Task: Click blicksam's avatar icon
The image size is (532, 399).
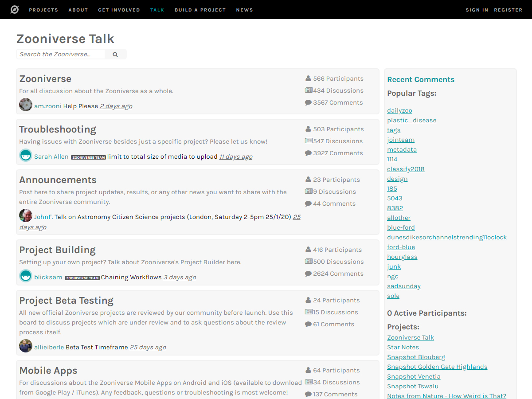Action: click(26, 276)
